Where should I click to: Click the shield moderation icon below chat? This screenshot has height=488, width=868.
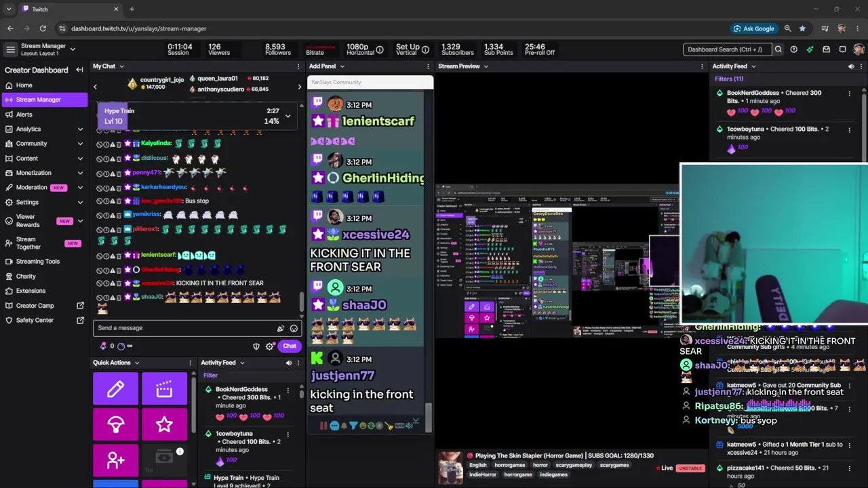(x=256, y=346)
